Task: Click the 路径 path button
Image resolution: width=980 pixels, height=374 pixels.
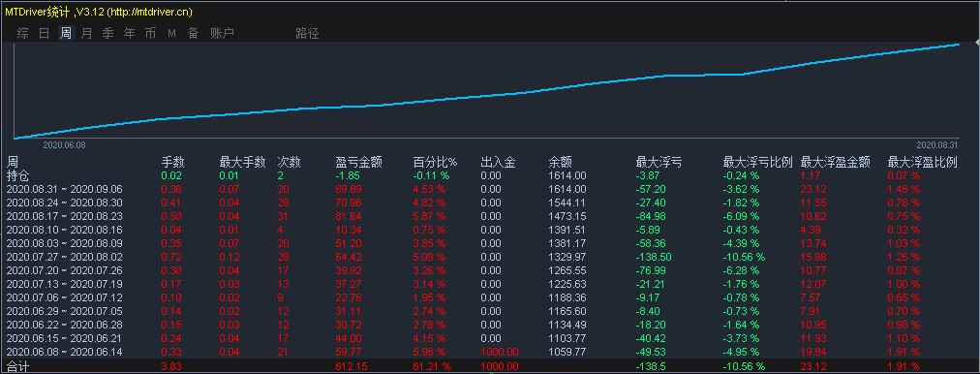Action: pyautogui.click(x=307, y=34)
